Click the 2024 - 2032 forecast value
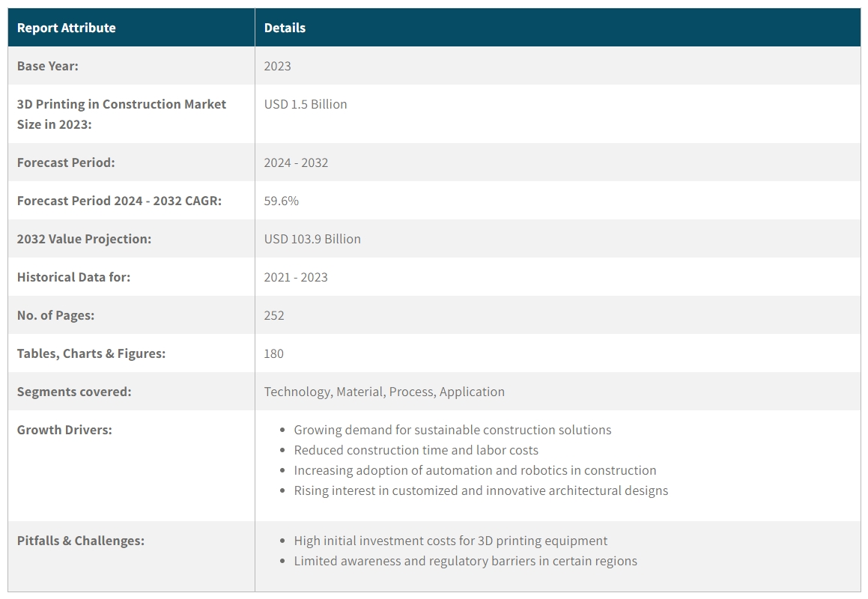868x599 pixels. [296, 162]
